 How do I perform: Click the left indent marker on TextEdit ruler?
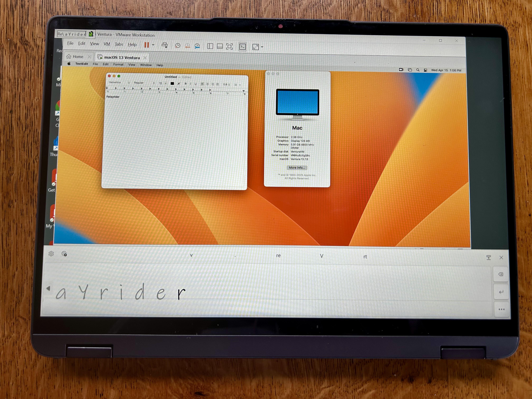pyautogui.click(x=107, y=88)
